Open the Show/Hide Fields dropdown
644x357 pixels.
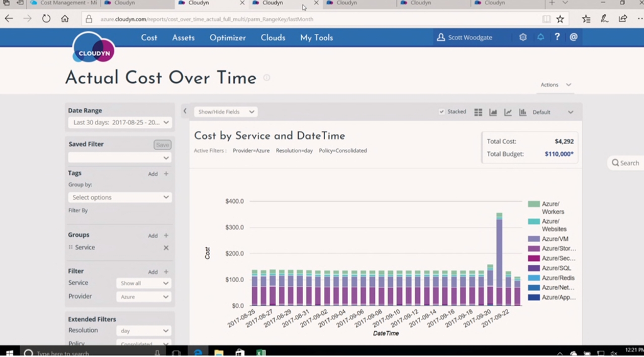pos(226,112)
